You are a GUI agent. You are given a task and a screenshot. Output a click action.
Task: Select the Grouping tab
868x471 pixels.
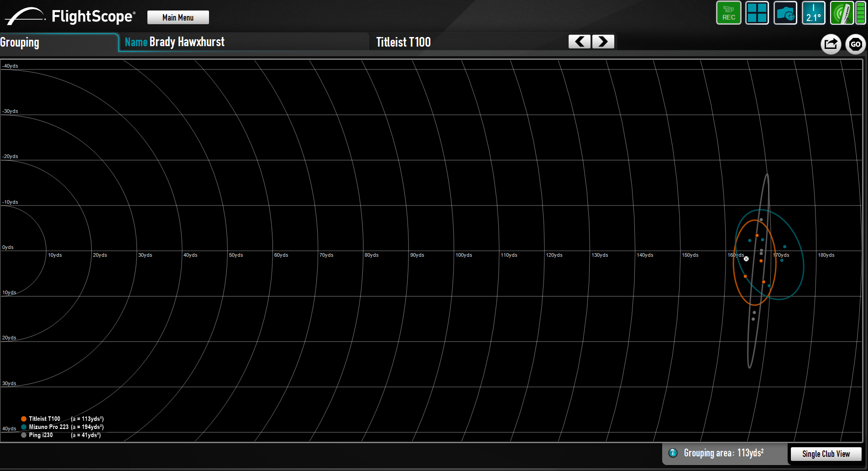point(58,42)
